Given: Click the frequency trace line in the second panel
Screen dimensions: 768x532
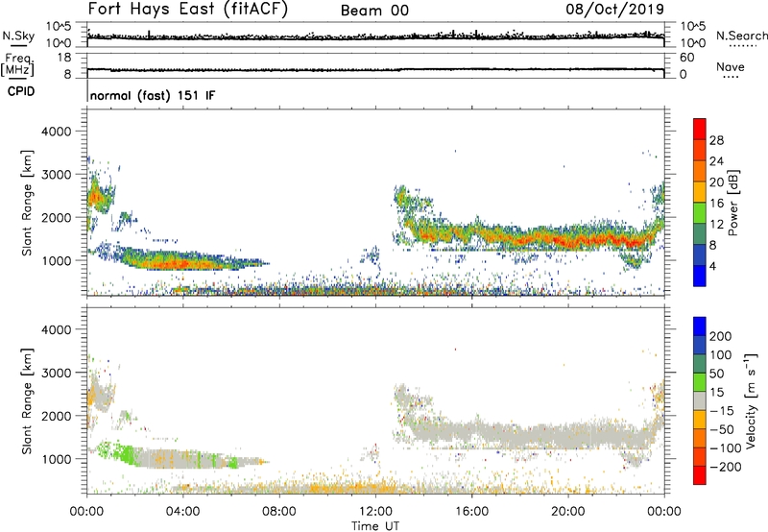Looking at the screenshot, I should 375,69.
